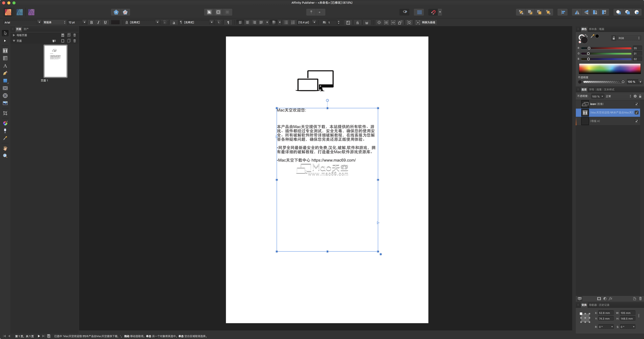Delete the selected layer via trash icon
The width and height of the screenshot is (644, 339).
pyautogui.click(x=640, y=299)
